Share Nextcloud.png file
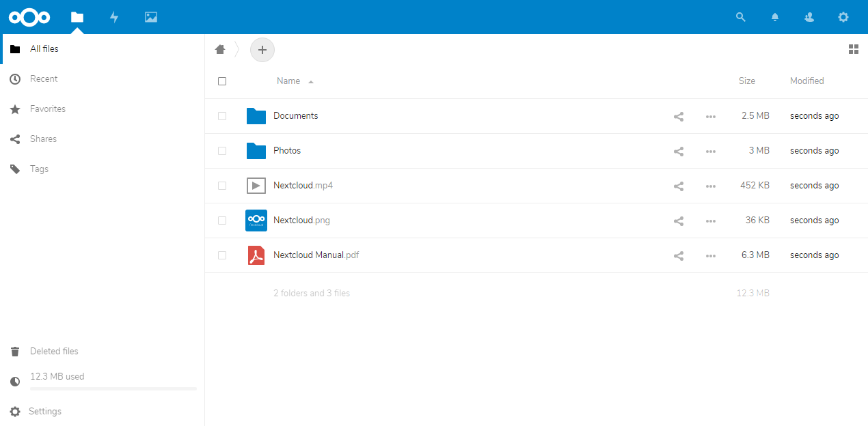The image size is (868, 426). (x=679, y=221)
